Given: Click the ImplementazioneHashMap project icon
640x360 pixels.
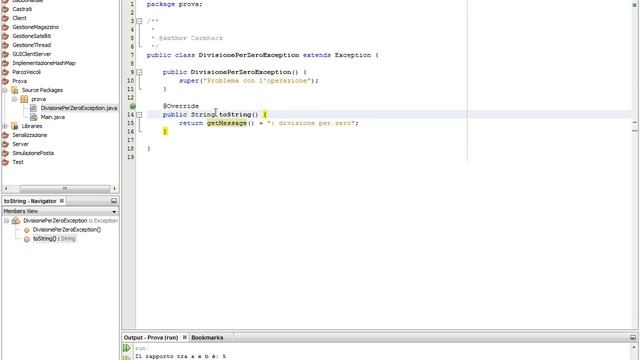Looking at the screenshot, I should point(5,63).
